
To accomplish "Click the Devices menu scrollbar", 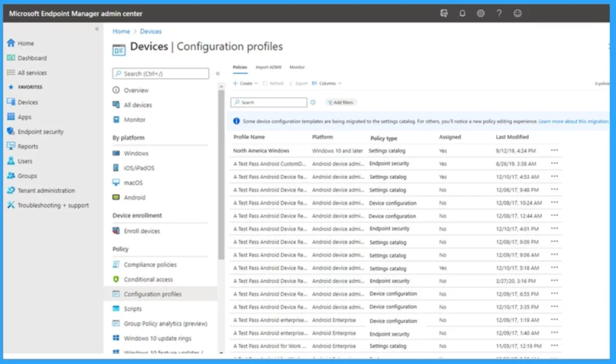I will tap(221, 175).
